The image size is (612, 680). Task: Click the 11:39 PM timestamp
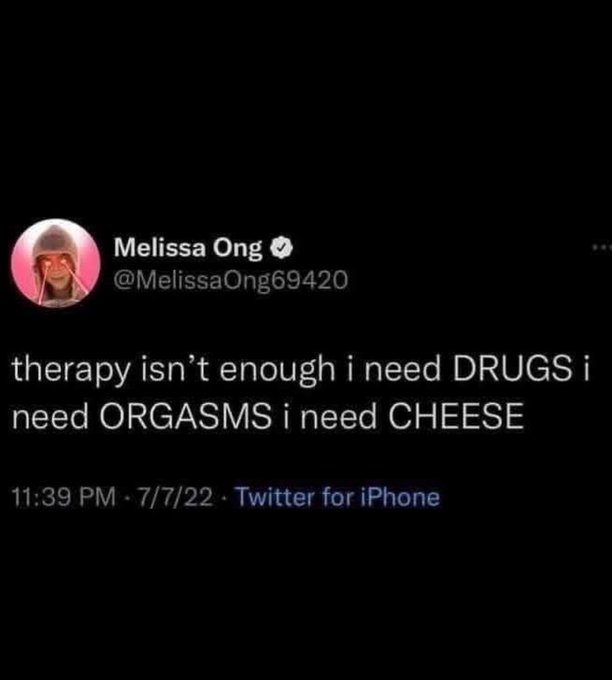coord(64,497)
